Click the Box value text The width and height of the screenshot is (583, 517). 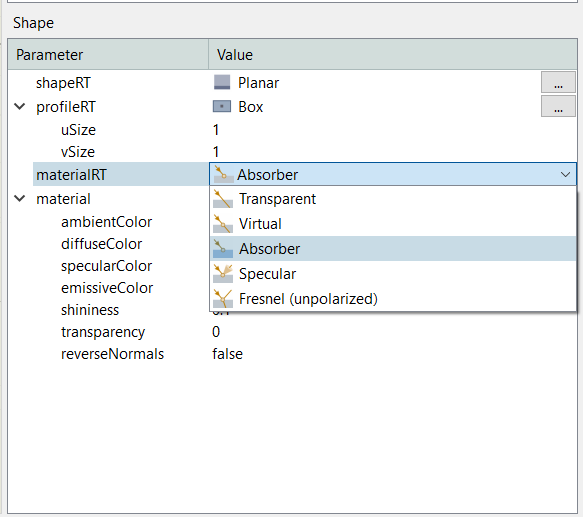[251, 107]
